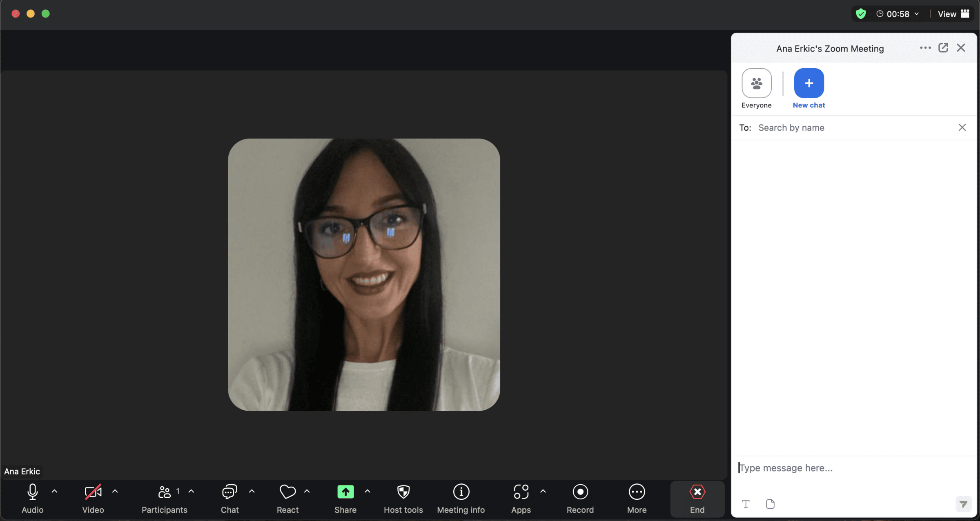This screenshot has height=521, width=980.
Task: Open React heart reactions
Action: 287,499
